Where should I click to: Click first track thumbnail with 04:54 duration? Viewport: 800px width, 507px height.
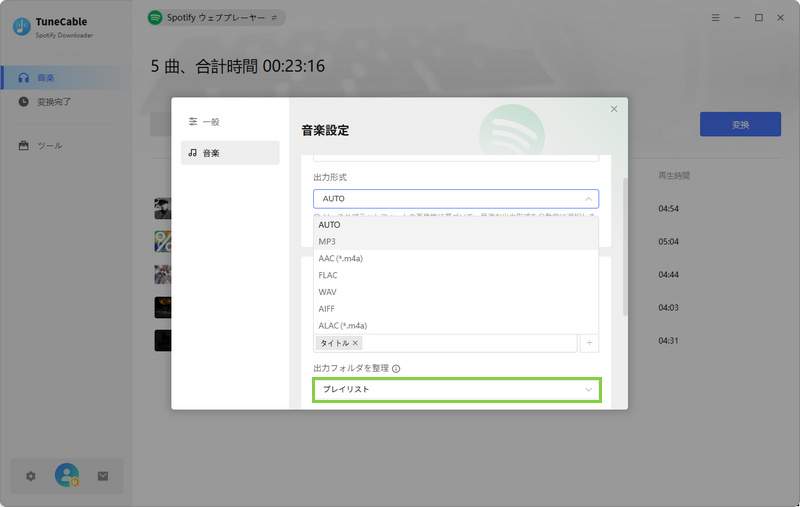point(163,208)
